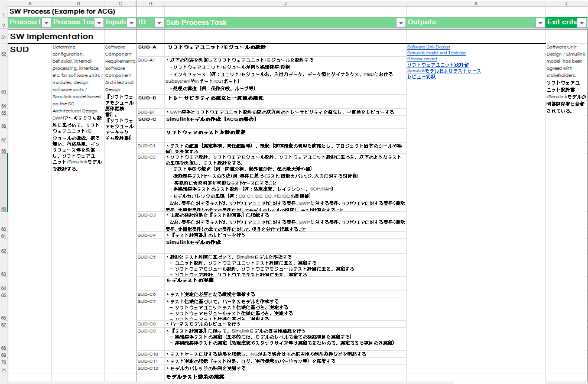The height and width of the screenshot is (384, 588).
Task: Open the Inputs column filter dropdown
Action: point(131,22)
